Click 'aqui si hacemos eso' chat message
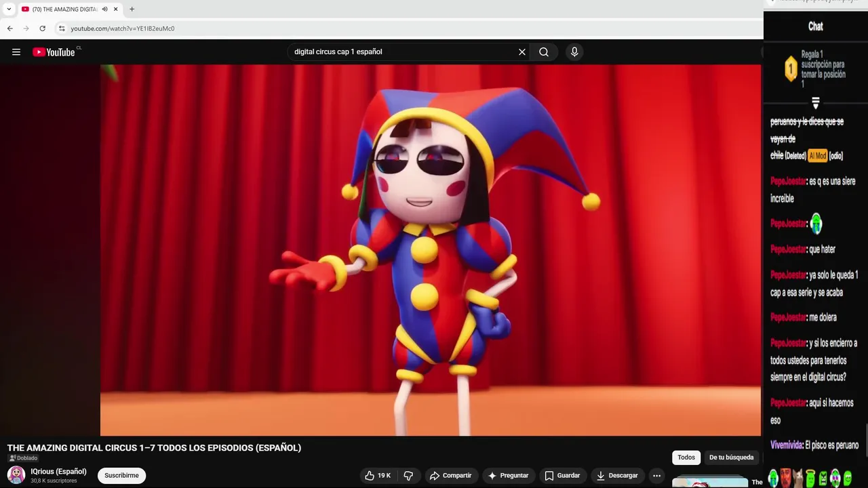The width and height of the screenshot is (868, 488). tap(812, 411)
